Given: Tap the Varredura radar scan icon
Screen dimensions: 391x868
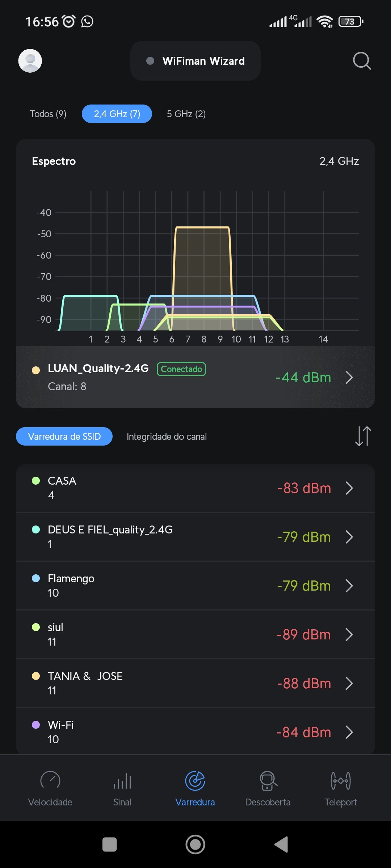Looking at the screenshot, I should [195, 781].
